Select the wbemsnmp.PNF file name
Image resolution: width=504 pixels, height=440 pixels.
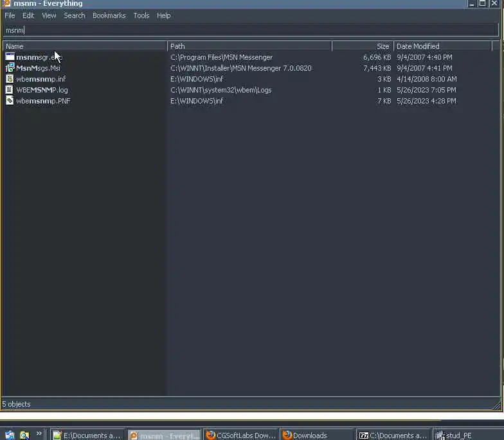point(43,101)
